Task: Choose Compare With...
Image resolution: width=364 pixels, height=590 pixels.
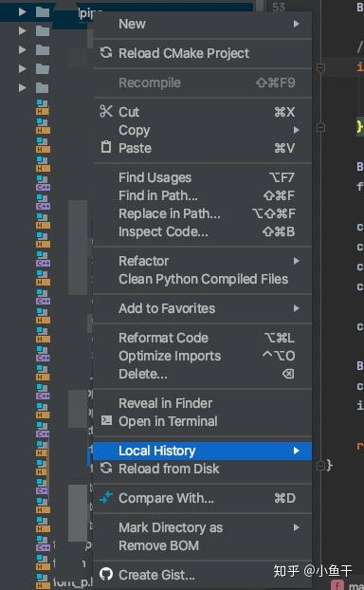Action: [202, 498]
